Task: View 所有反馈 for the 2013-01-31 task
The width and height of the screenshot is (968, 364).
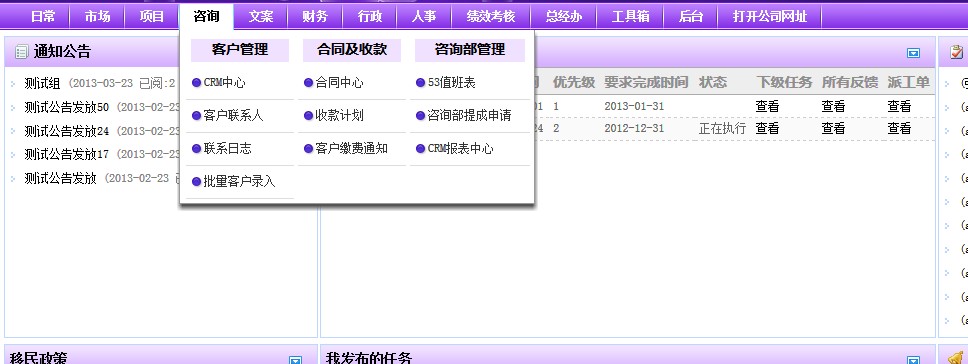Action: [x=833, y=106]
